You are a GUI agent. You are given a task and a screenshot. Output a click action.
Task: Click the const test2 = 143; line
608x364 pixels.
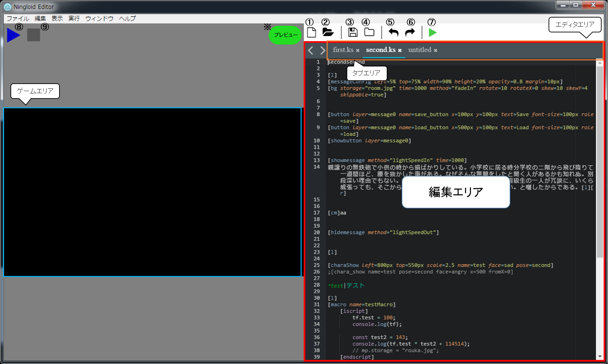point(380,337)
